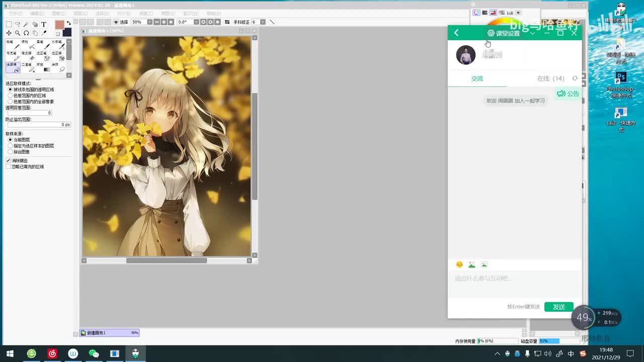Select the Eyedropper color picker tool
Image resolution: width=644 pixels, height=362 pixels.
tap(44, 33)
